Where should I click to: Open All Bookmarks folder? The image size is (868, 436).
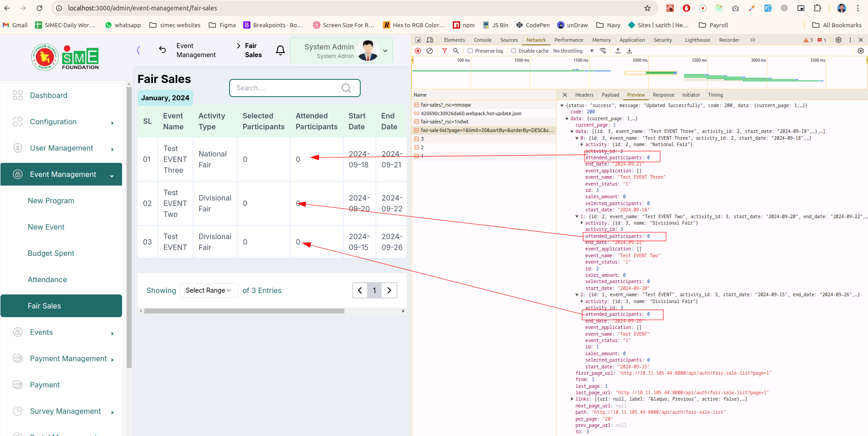[x=837, y=25]
